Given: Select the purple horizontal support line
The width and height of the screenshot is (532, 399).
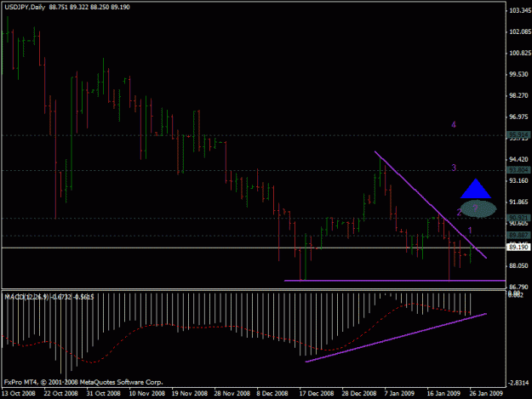Looking at the screenshot, I should [x=395, y=281].
